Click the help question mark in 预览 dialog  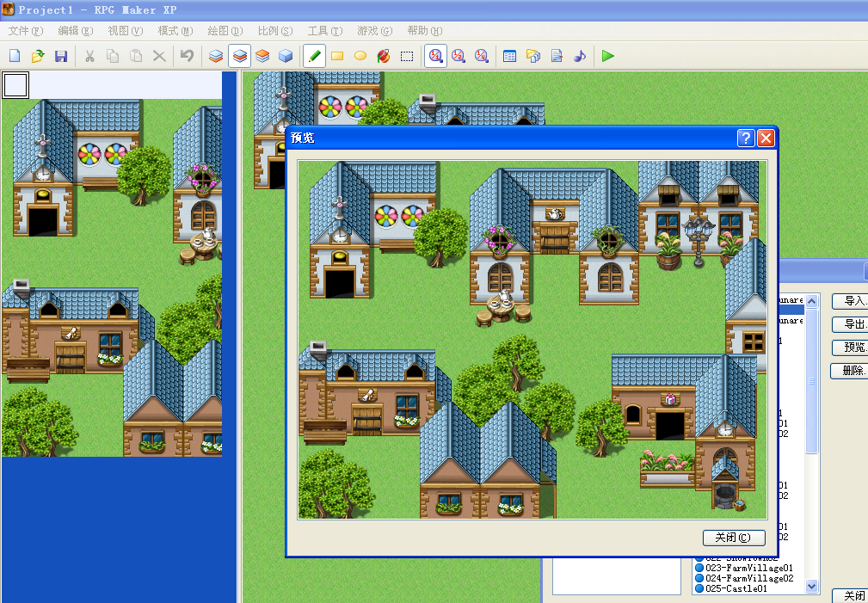click(746, 138)
